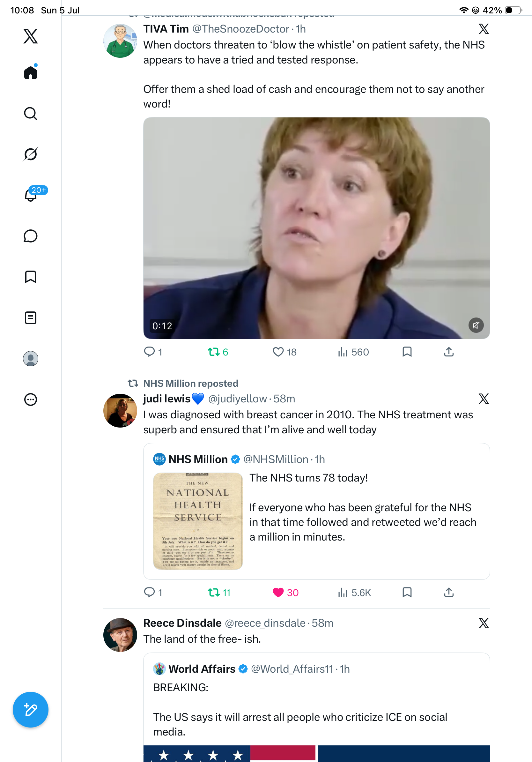Image resolution: width=532 pixels, height=762 pixels.
Task: Open @reece_dinsdale profile link
Action: click(x=265, y=623)
